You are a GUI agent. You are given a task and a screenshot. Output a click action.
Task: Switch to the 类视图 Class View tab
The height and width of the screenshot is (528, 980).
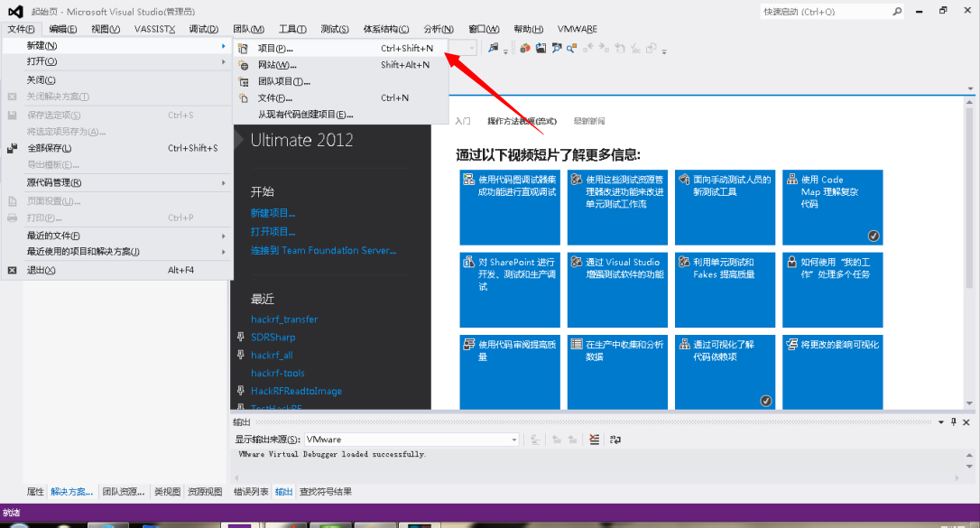168,492
